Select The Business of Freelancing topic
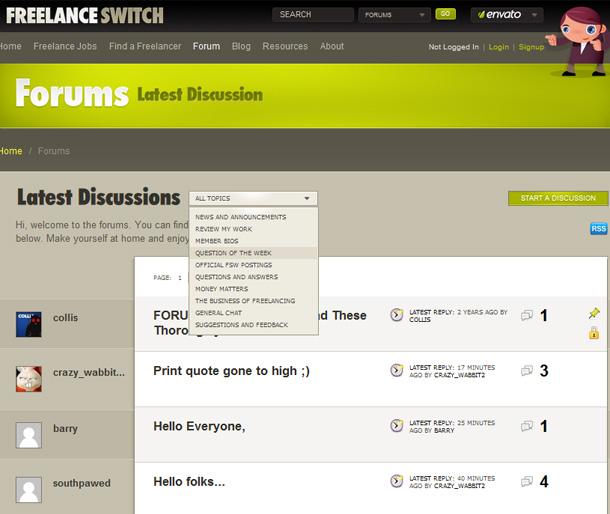Screen dimensions: 610x514 245,301
